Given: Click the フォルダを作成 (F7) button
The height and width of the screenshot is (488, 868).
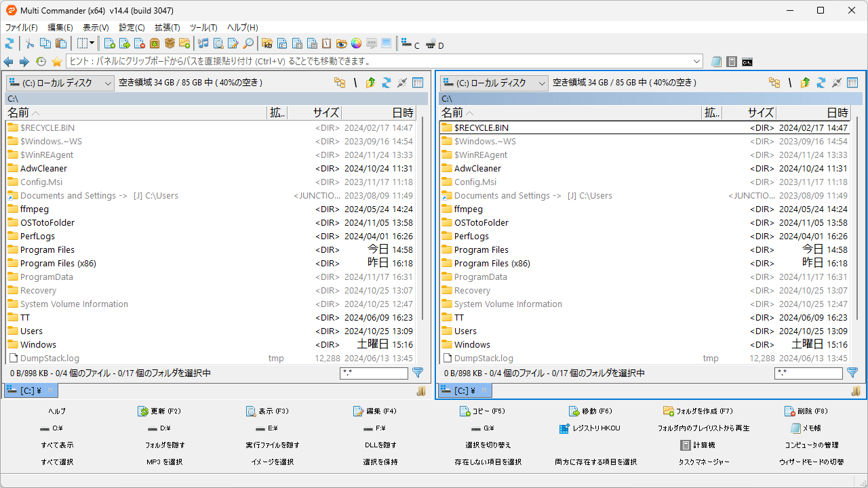Looking at the screenshot, I should [698, 411].
